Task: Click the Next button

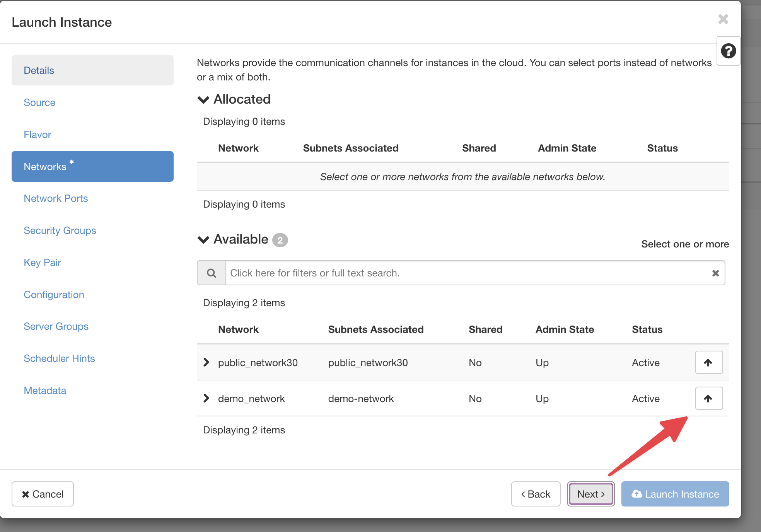Action: point(590,494)
